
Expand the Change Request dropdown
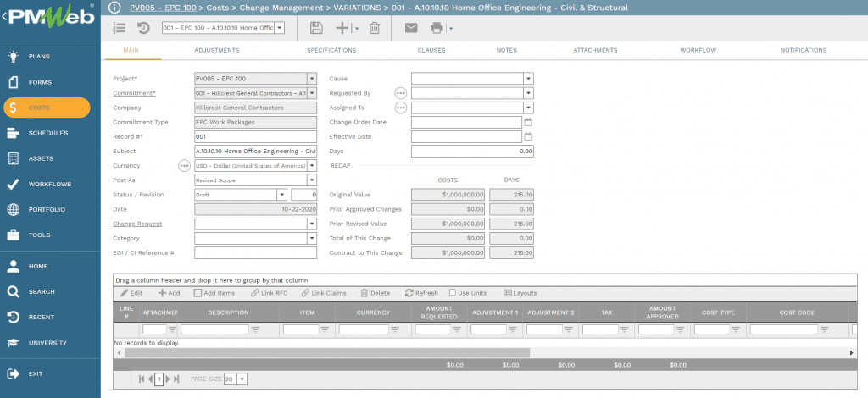[312, 224]
